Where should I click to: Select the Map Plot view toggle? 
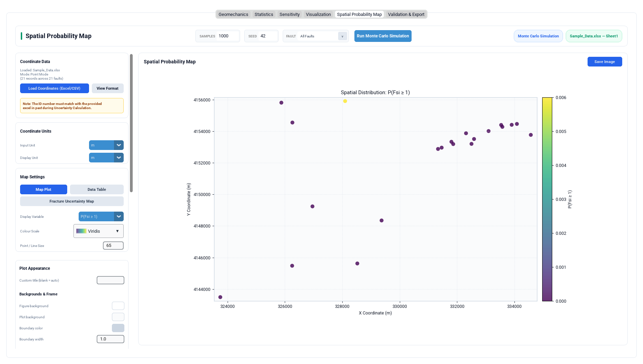[43, 189]
